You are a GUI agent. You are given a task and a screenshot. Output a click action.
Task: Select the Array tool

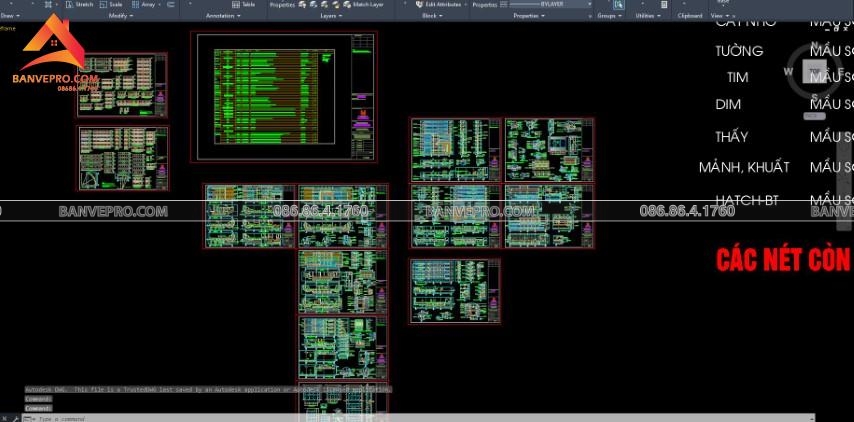pos(144,4)
